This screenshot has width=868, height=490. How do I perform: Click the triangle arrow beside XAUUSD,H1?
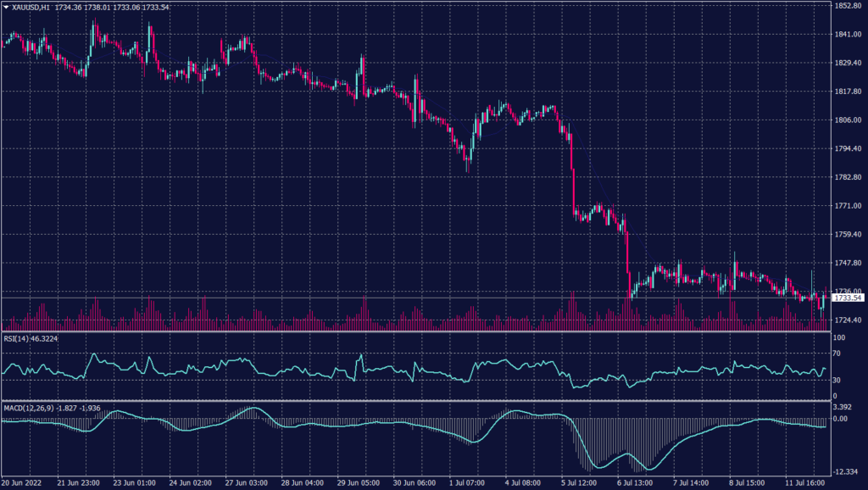pos(6,7)
